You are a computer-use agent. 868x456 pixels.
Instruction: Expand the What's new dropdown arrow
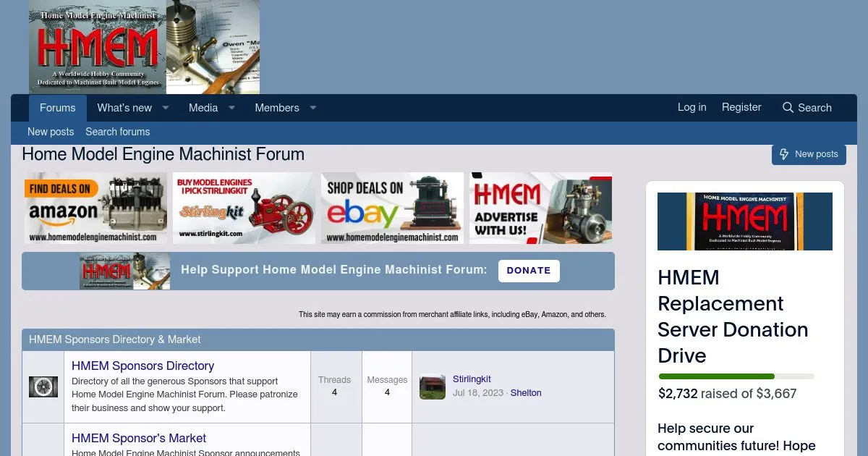click(x=166, y=108)
